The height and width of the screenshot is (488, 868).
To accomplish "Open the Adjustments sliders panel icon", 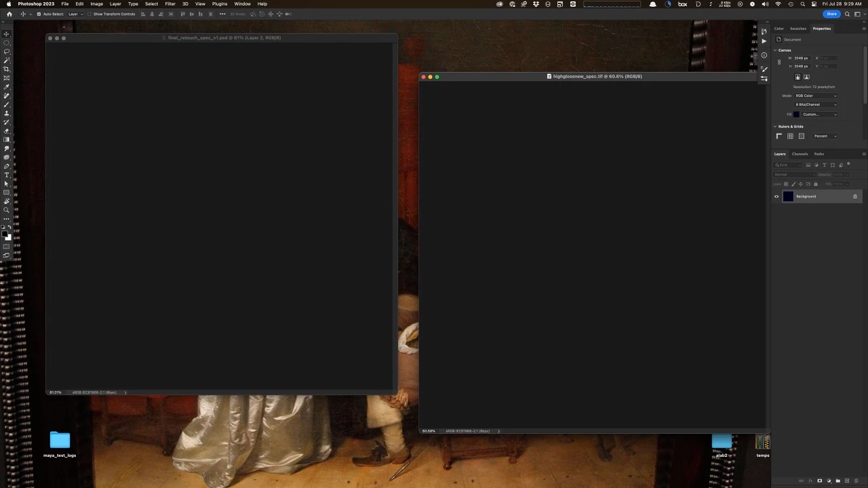I will click(x=764, y=79).
